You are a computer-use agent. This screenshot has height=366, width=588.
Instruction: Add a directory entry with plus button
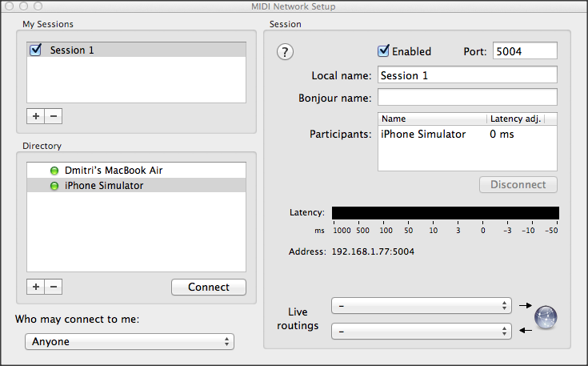35,287
